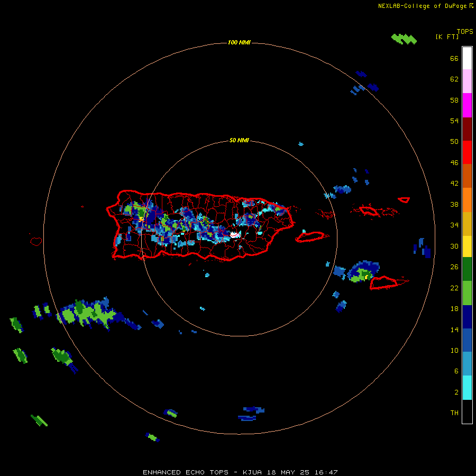Click the 18 value on the legend
The width and height of the screenshot is (476, 476).
click(454, 309)
